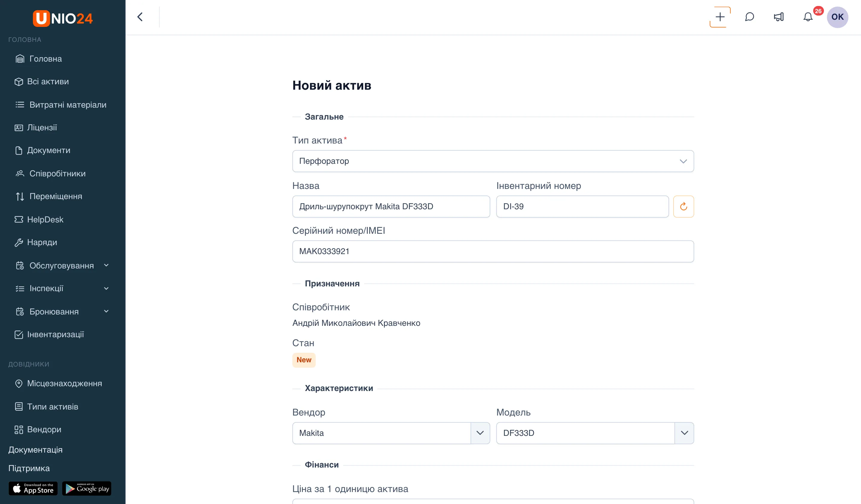Open the notifications bell with 26 badge
Viewport: 861px width, 504px height.
(x=808, y=17)
